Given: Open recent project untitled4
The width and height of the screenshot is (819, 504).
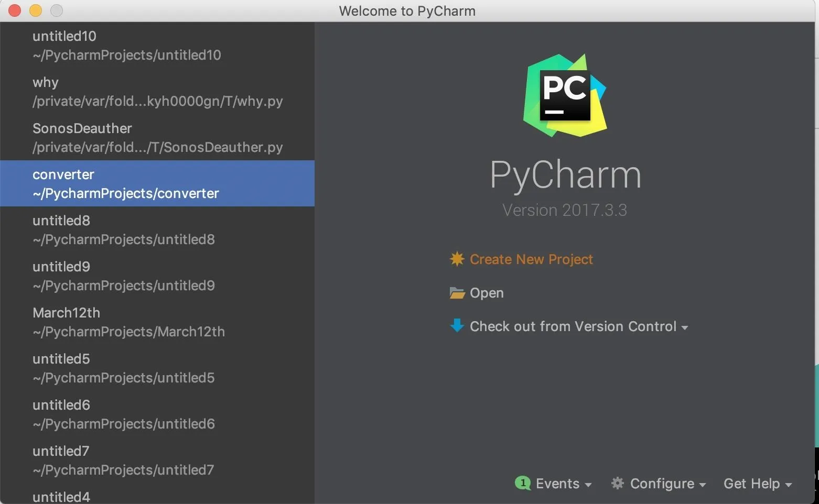Looking at the screenshot, I should (157, 494).
